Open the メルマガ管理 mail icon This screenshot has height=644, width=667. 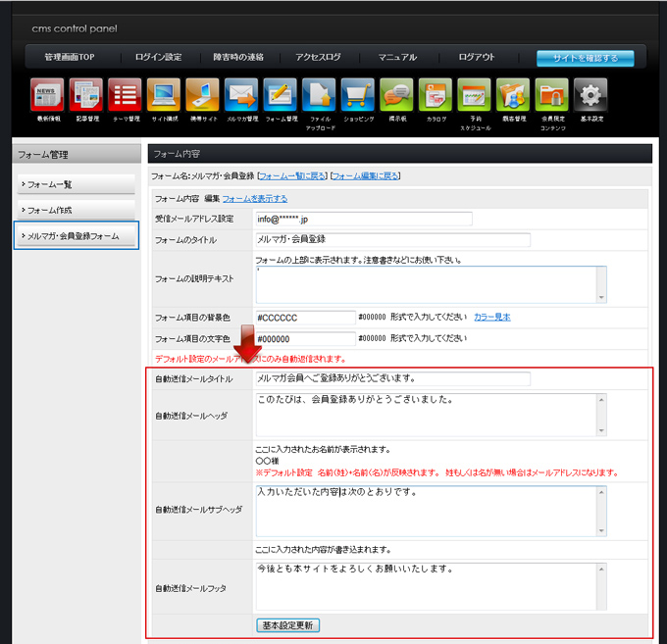(x=241, y=95)
